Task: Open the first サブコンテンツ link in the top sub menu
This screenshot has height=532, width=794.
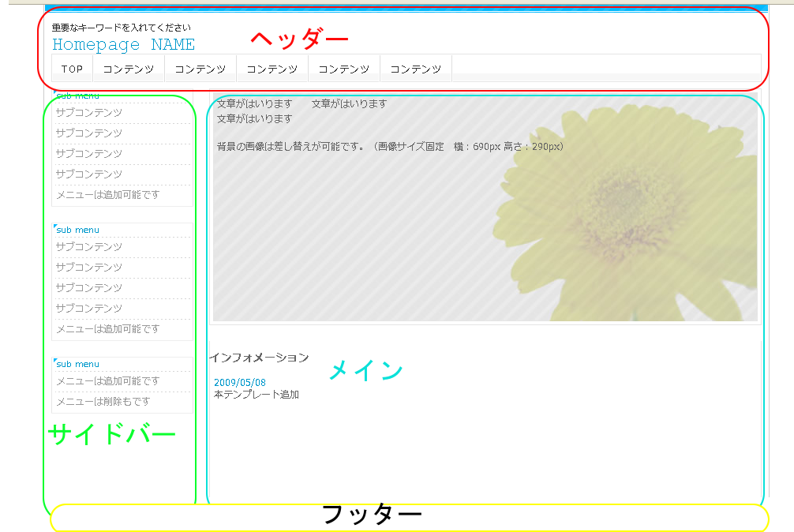Action: point(89,113)
